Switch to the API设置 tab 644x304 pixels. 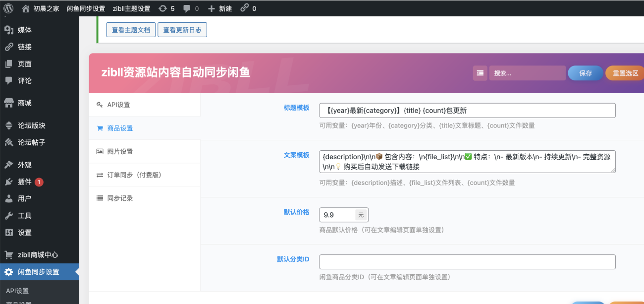point(118,105)
